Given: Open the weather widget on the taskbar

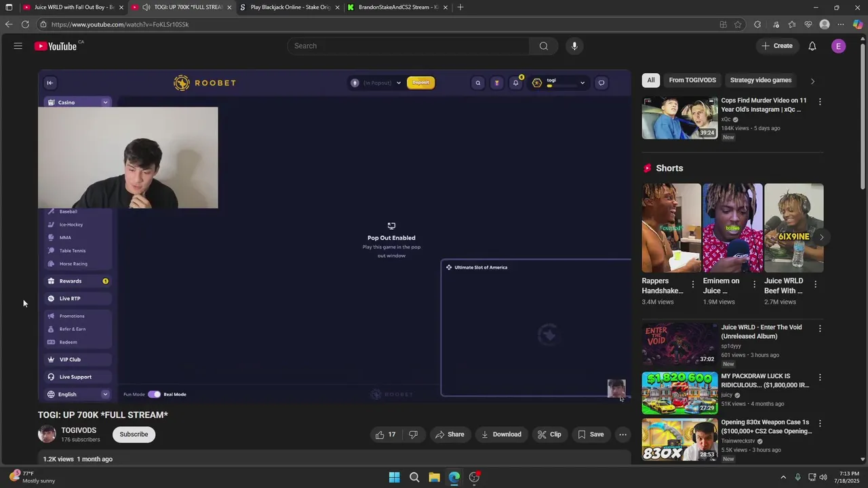Looking at the screenshot, I should tap(32, 477).
